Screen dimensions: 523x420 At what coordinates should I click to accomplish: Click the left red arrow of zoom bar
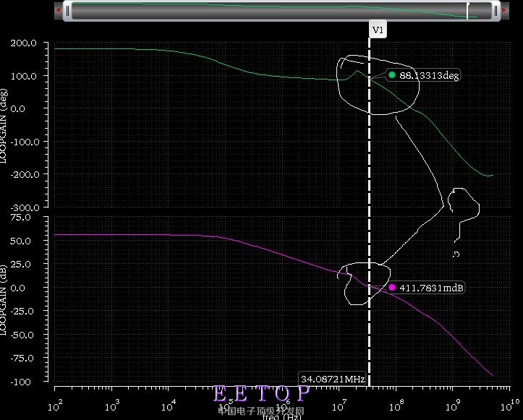pos(59,10)
